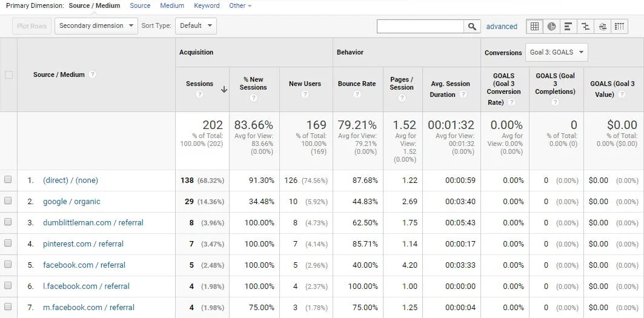Image resolution: width=644 pixels, height=318 pixels.
Task: Sort by New Users column header
Action: (305, 84)
